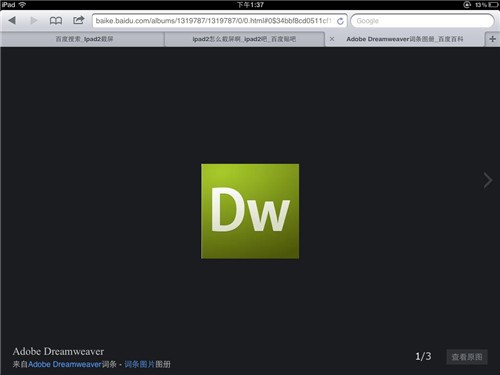Image resolution: width=500 pixels, height=375 pixels.
Task: Open the bookmarks book icon
Action: (x=56, y=21)
